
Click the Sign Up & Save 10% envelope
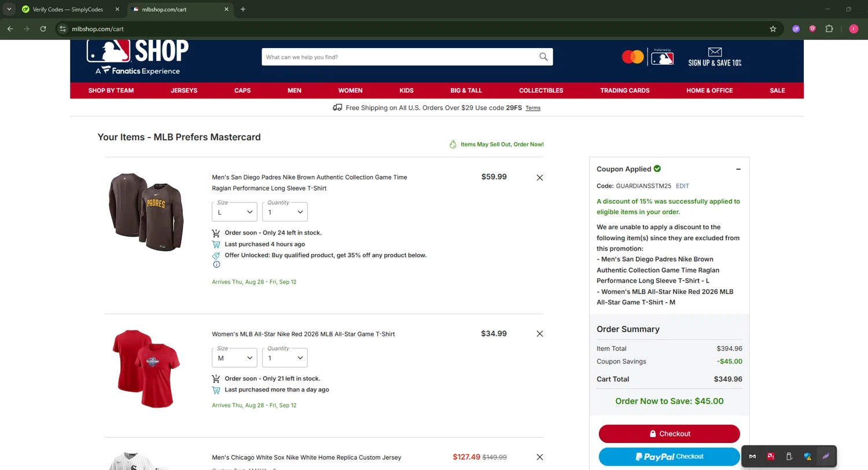[715, 57]
